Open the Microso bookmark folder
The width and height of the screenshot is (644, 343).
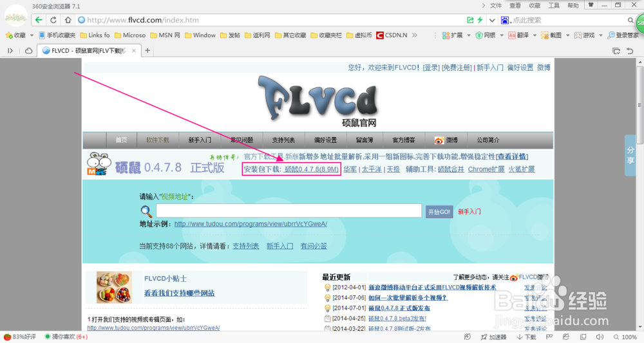[130, 35]
